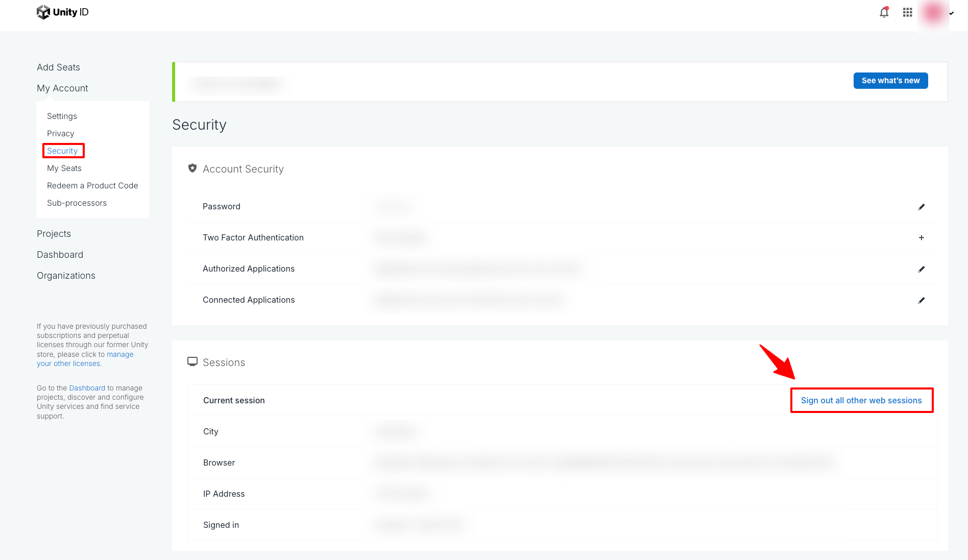Sign out all other web sessions

861,401
